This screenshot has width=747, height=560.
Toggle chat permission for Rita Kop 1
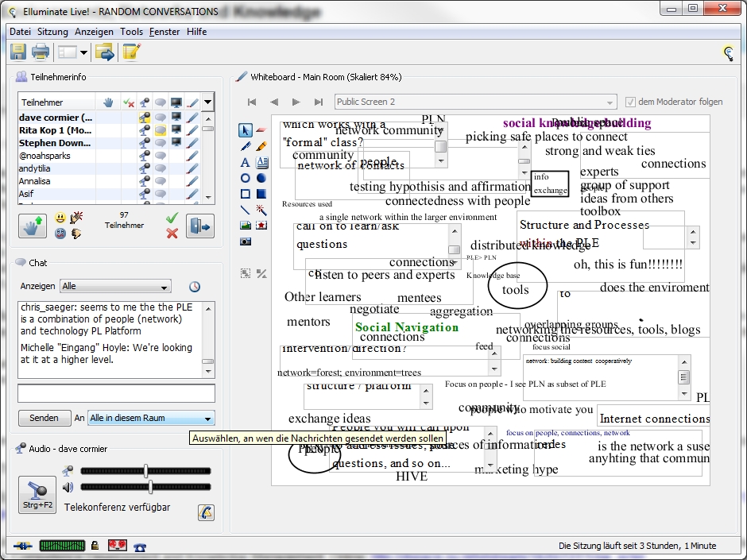161,130
